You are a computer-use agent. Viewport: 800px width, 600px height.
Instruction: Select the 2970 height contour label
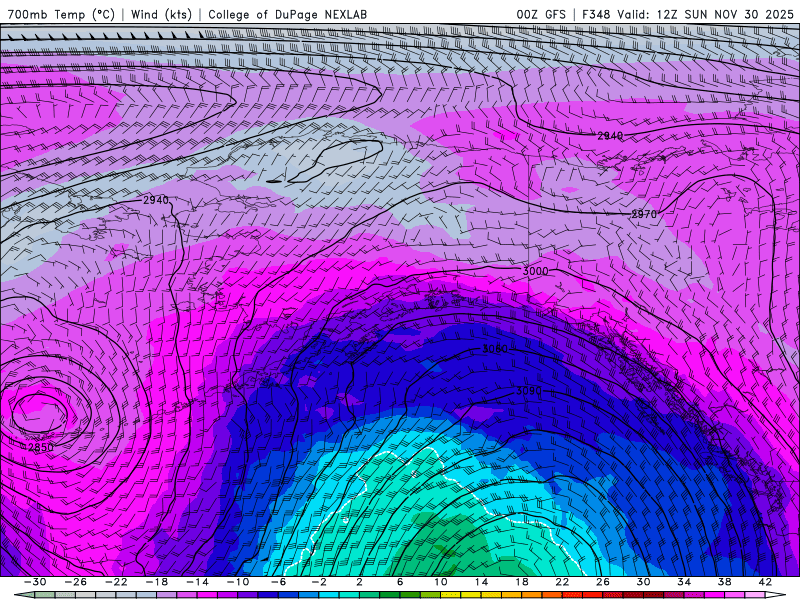(644, 214)
